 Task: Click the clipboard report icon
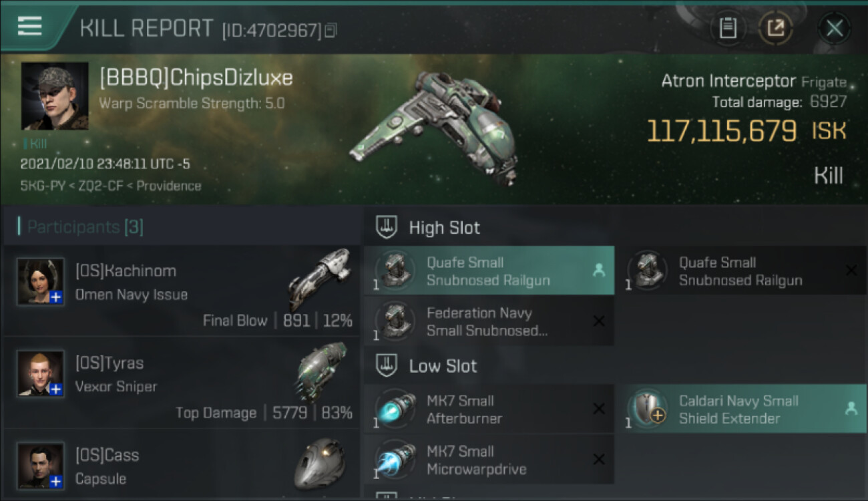click(x=728, y=28)
